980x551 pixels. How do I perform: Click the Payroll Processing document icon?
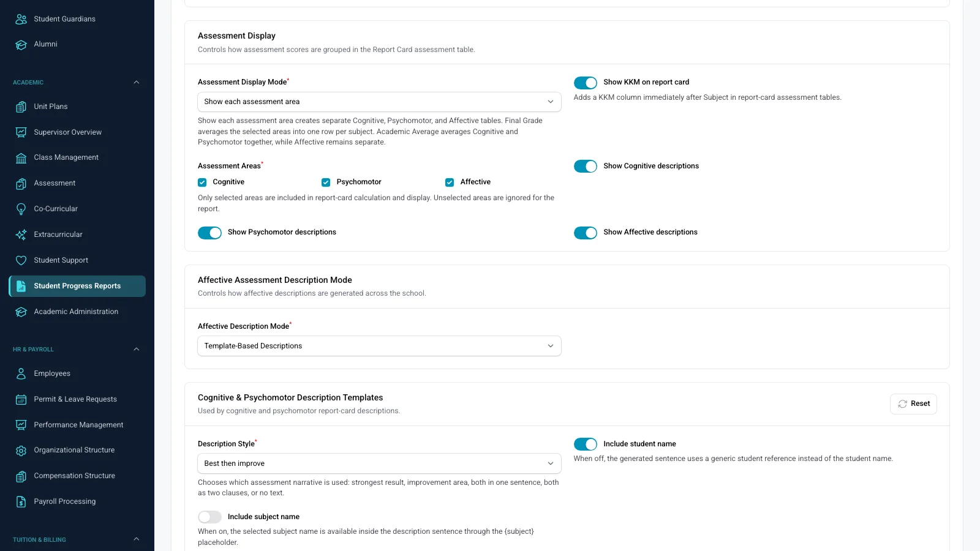(21, 501)
